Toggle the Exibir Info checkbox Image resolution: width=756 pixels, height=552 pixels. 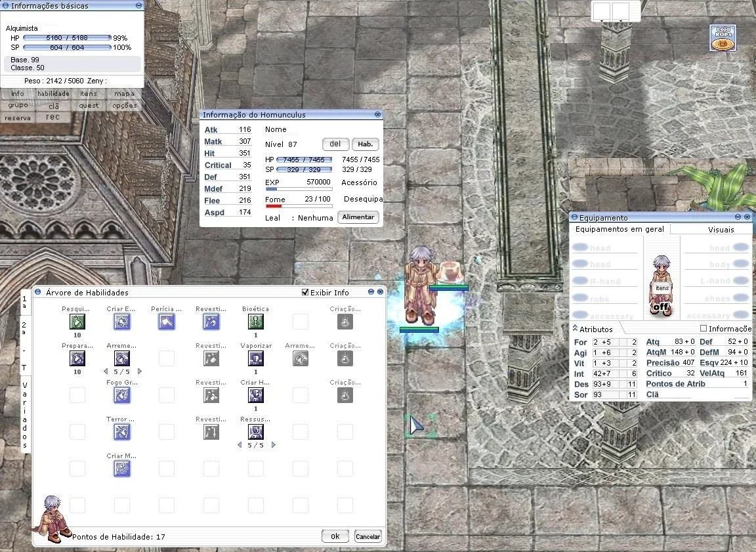point(304,292)
